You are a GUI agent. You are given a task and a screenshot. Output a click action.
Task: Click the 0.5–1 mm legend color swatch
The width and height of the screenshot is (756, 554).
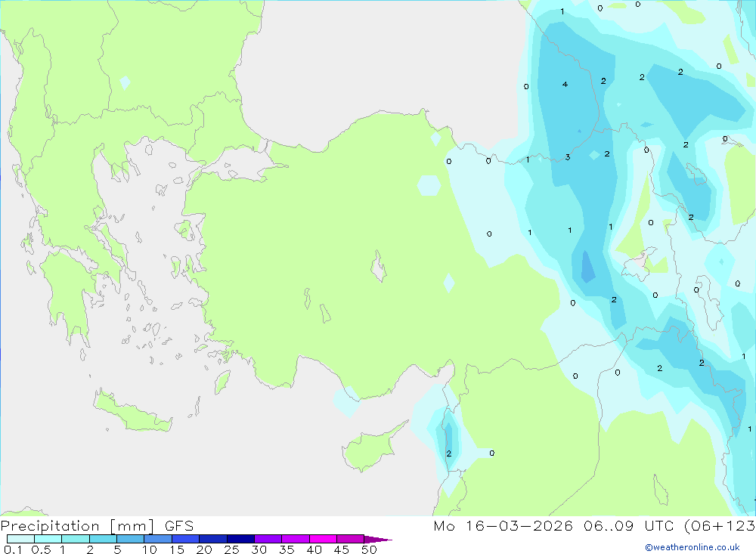(x=48, y=539)
